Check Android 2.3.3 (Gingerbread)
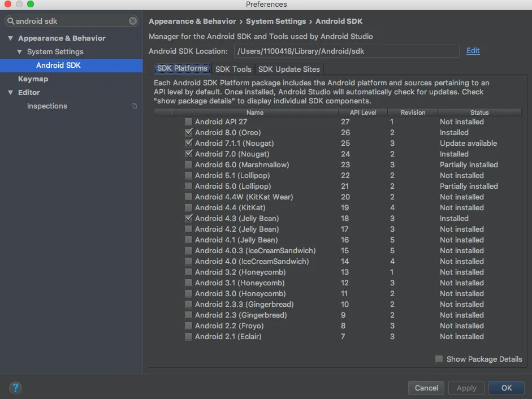 pos(188,305)
